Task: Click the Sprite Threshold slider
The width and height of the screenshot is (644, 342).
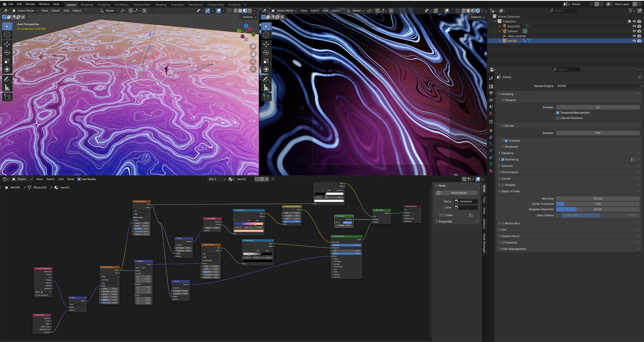Action: [598, 204]
